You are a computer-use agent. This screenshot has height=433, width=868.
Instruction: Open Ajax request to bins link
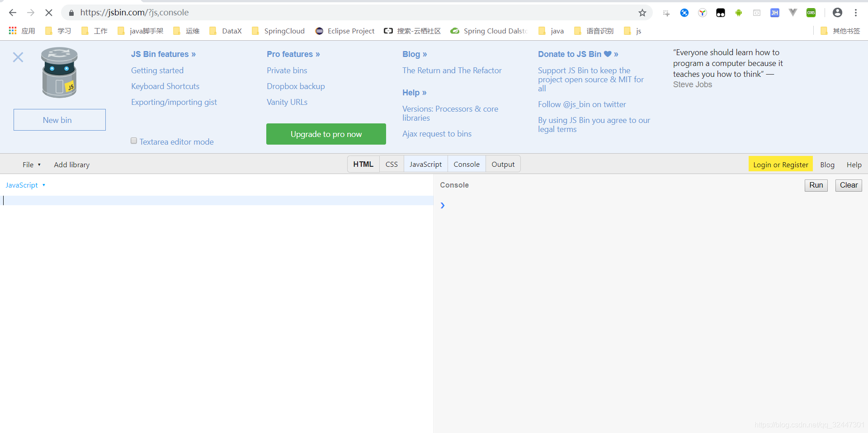click(437, 133)
